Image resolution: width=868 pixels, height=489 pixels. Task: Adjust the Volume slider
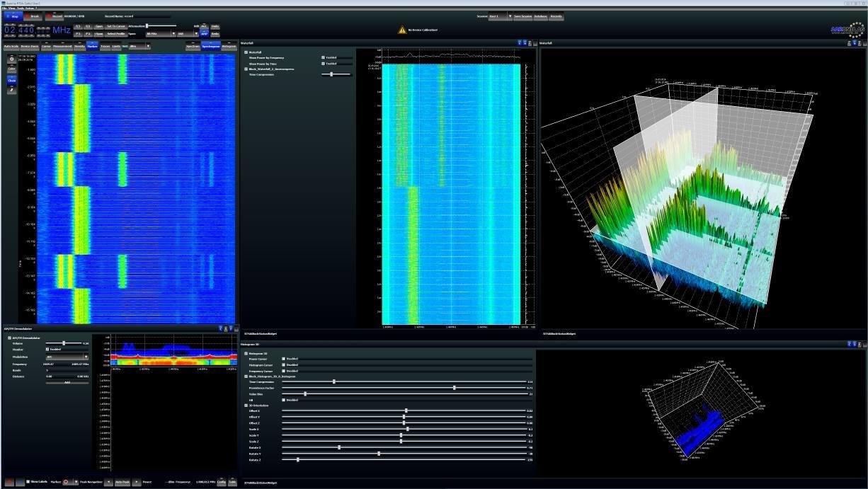[64, 343]
